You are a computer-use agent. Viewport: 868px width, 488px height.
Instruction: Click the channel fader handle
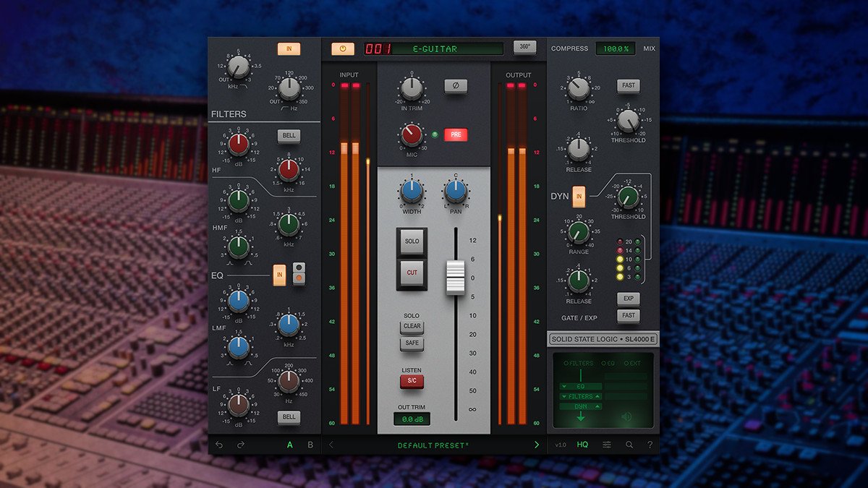[455, 278]
